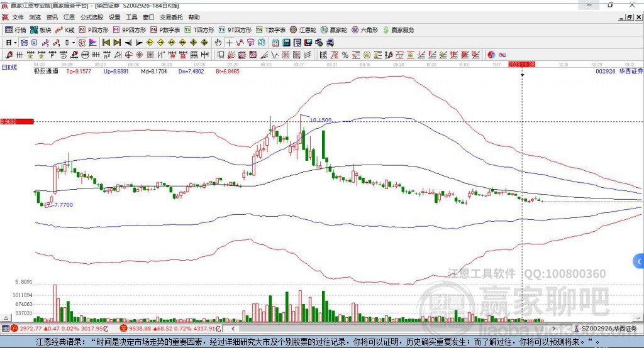Open T四方形 tool
The width and height of the screenshot is (644, 348).
tap(199, 30)
